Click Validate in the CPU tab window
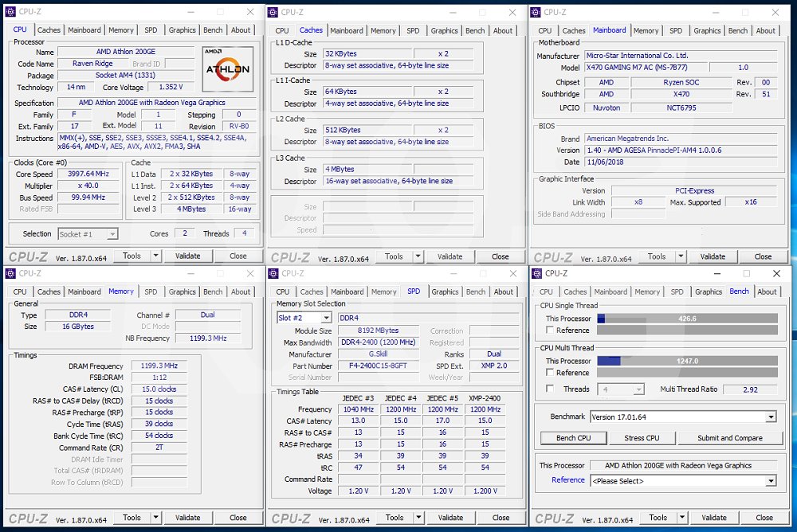Screen dimensions: 797x532 (x=187, y=256)
